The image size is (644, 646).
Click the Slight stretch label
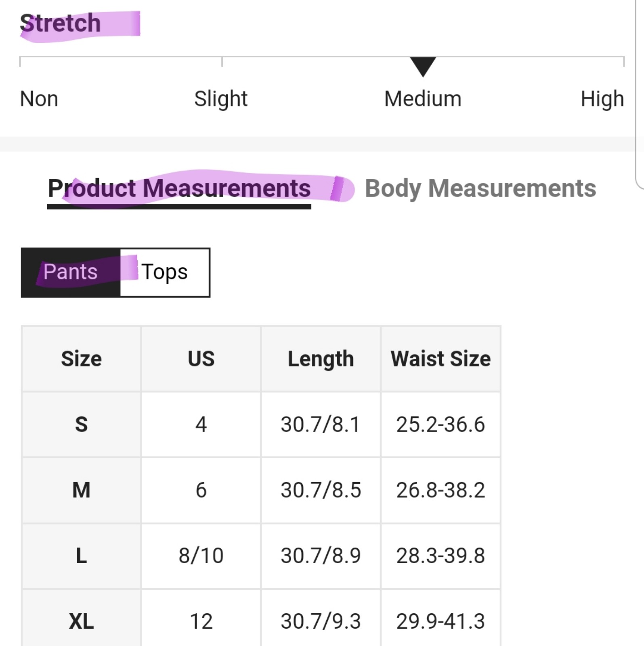pyautogui.click(x=221, y=99)
